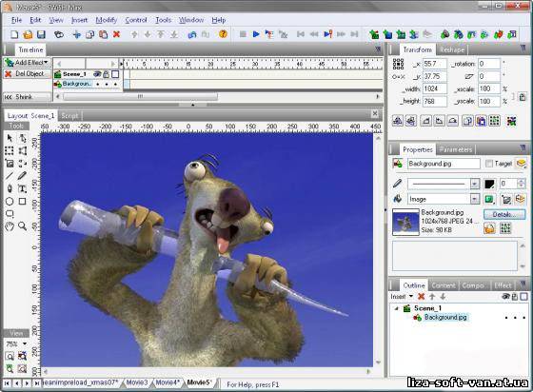
Task: Switch to the Movie3 document tab
Action: [x=137, y=382]
